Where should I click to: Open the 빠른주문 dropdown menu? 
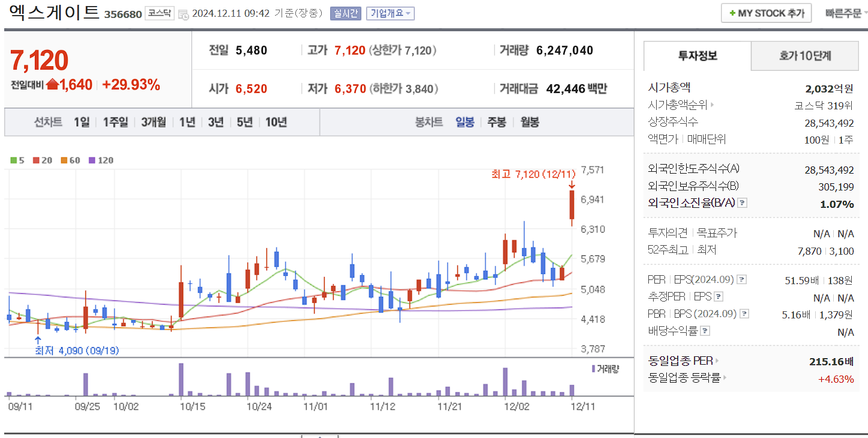[847, 13]
